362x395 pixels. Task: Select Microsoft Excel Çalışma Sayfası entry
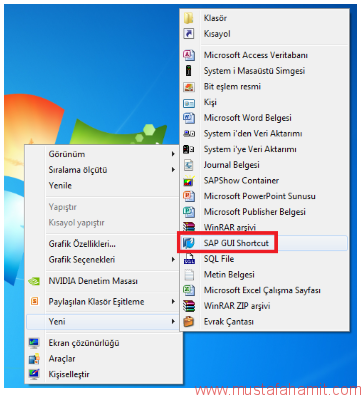tap(265, 290)
